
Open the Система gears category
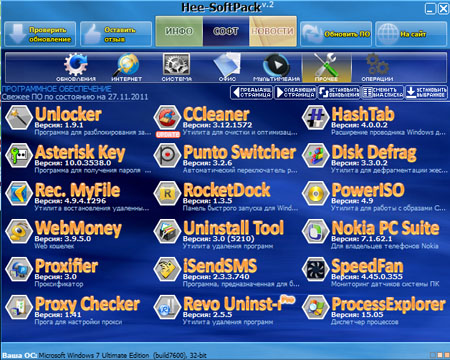tap(176, 67)
